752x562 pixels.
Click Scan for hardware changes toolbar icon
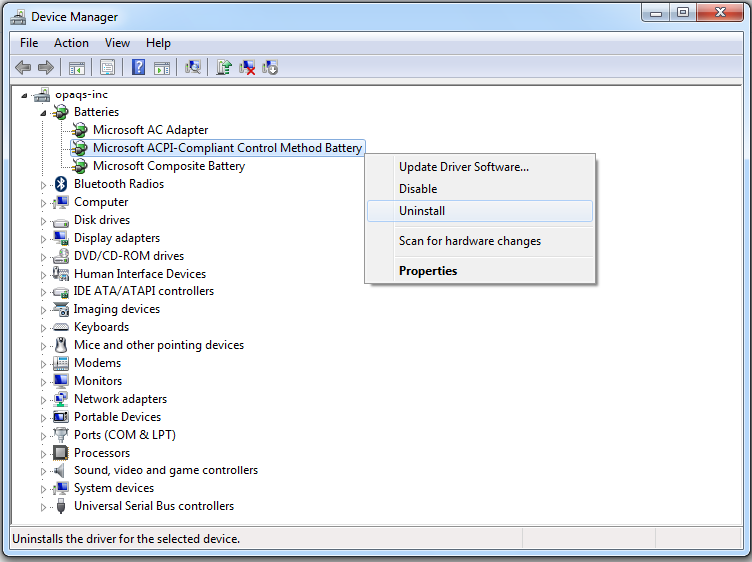tap(193, 67)
